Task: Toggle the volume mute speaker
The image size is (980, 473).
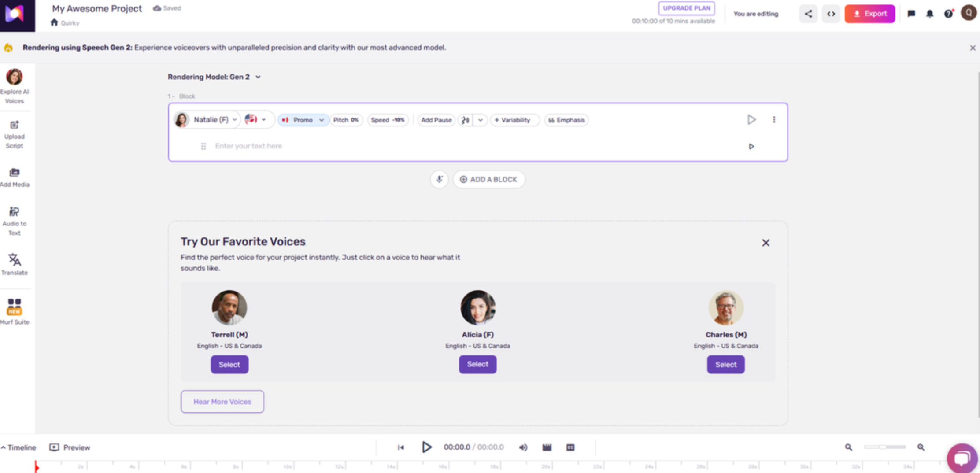Action: click(523, 447)
